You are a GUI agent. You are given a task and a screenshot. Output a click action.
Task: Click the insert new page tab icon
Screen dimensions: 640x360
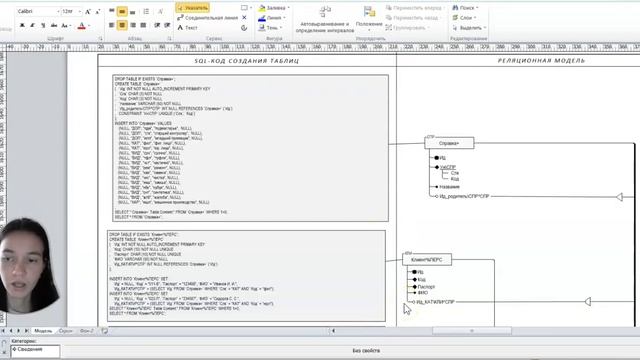(105, 331)
